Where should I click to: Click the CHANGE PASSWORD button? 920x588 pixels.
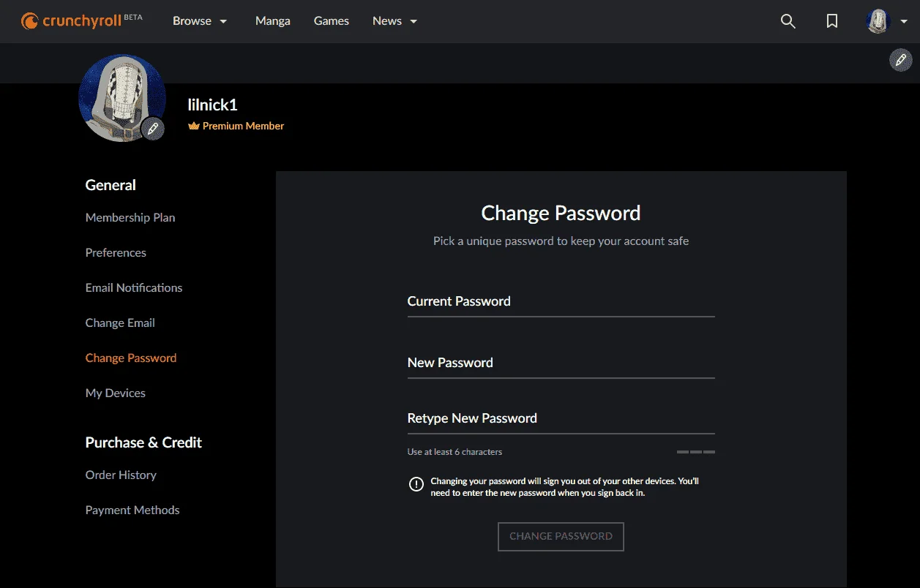tap(561, 536)
